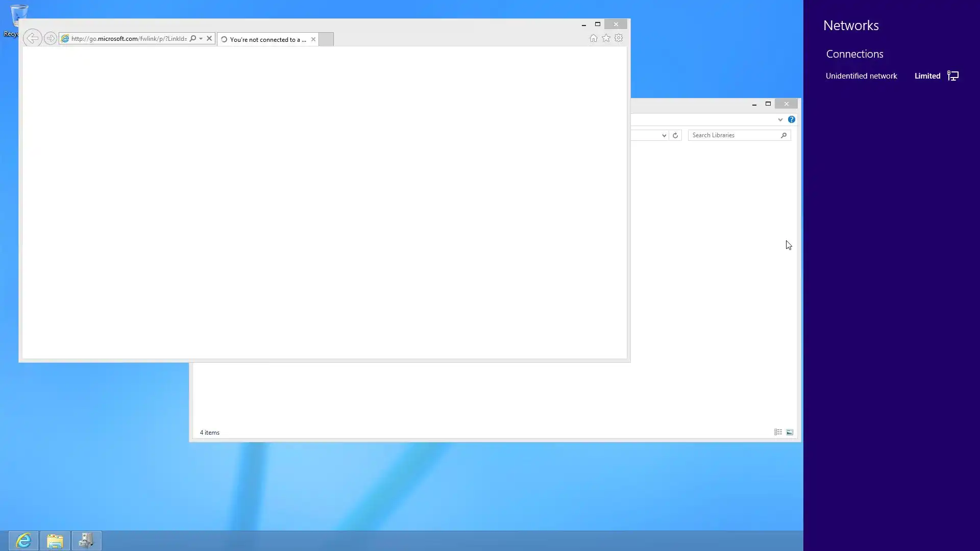Click the Search Libraries input field

(734, 135)
